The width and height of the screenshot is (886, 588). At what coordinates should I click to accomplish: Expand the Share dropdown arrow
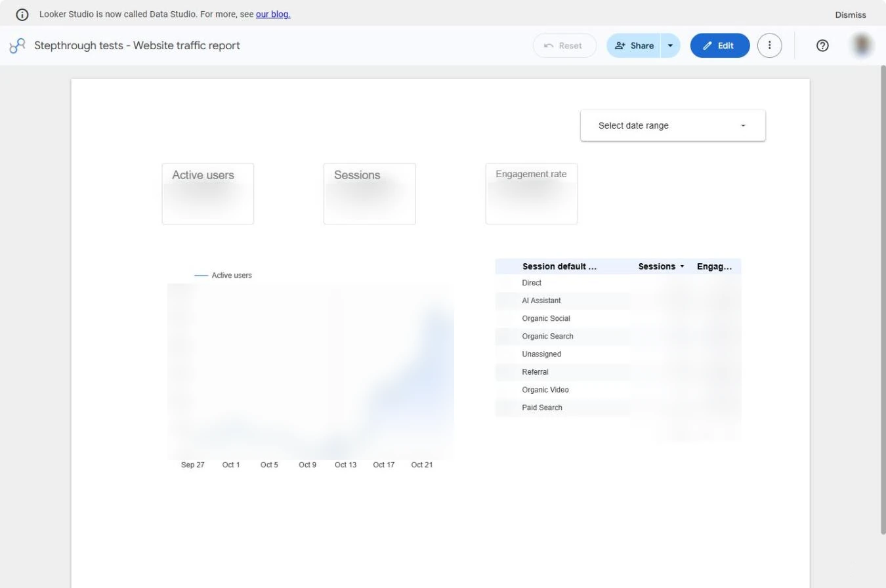pos(670,45)
